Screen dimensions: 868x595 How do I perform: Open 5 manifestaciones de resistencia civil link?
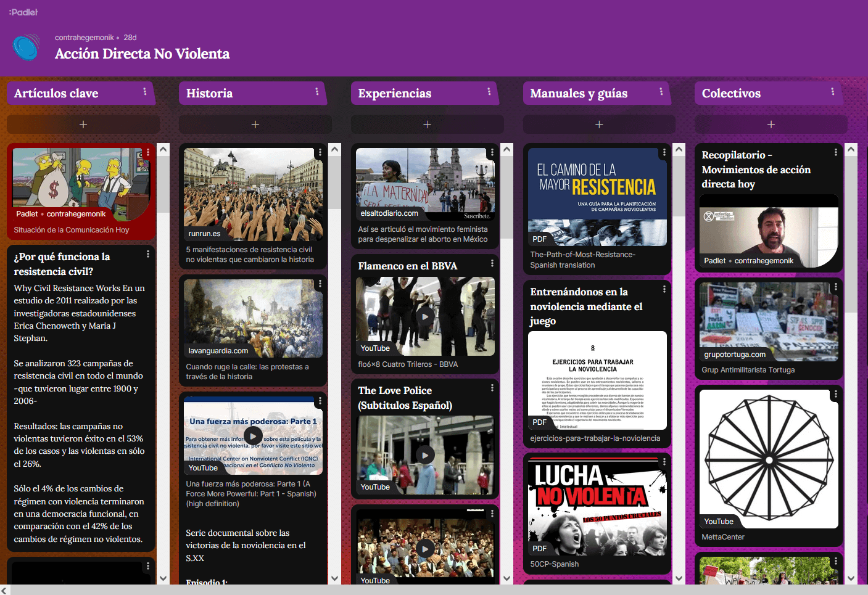click(x=250, y=255)
